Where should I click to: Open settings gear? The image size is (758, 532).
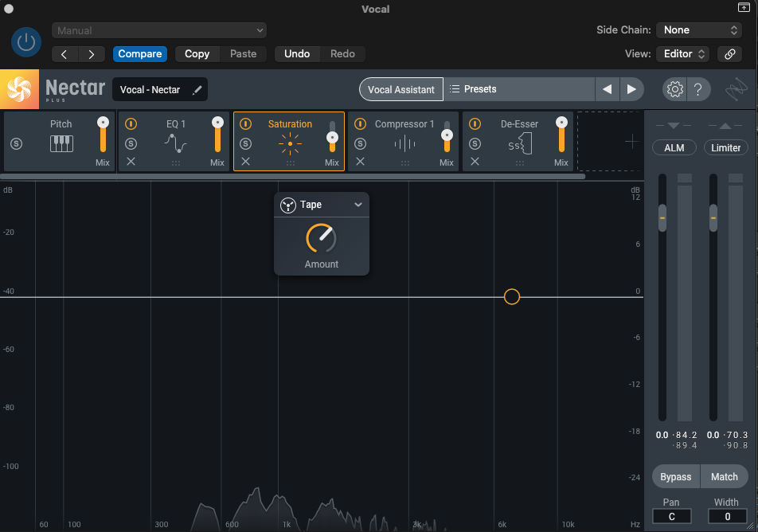[x=675, y=89]
